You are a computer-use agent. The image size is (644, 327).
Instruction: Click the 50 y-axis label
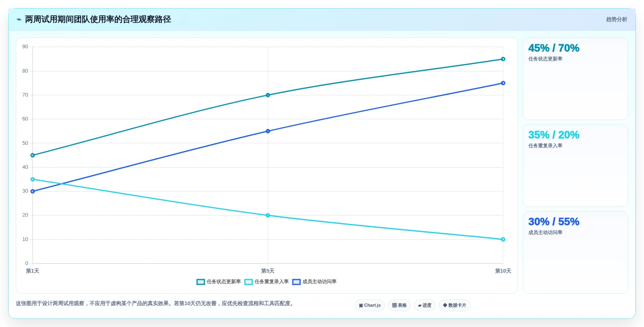tap(25, 143)
